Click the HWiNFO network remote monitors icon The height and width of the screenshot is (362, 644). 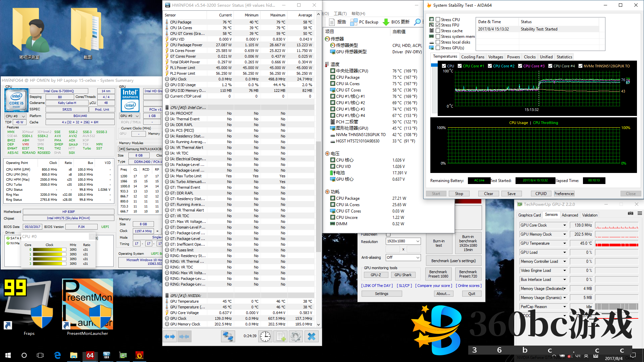pyautogui.click(x=228, y=336)
